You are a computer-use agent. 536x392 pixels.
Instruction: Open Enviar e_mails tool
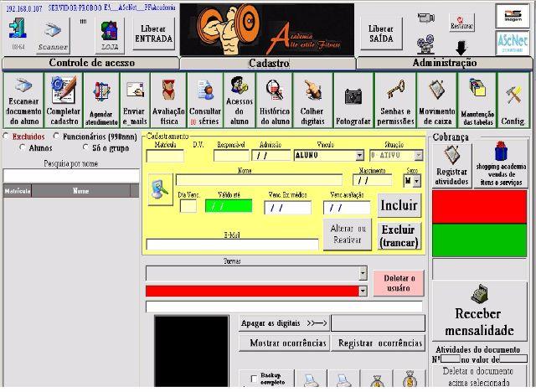coord(135,101)
